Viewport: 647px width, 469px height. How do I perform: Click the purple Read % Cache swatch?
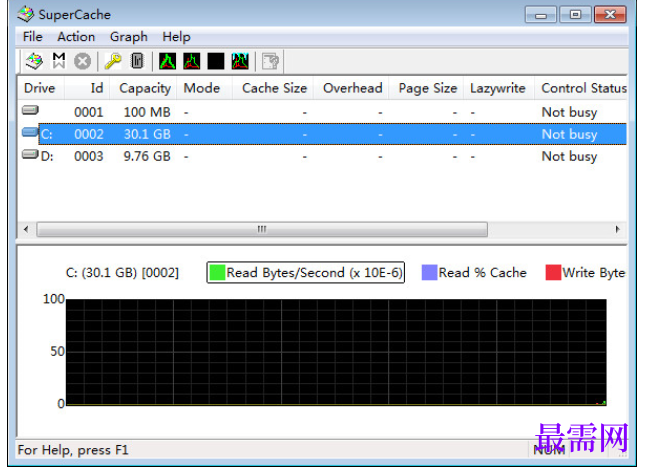[429, 273]
